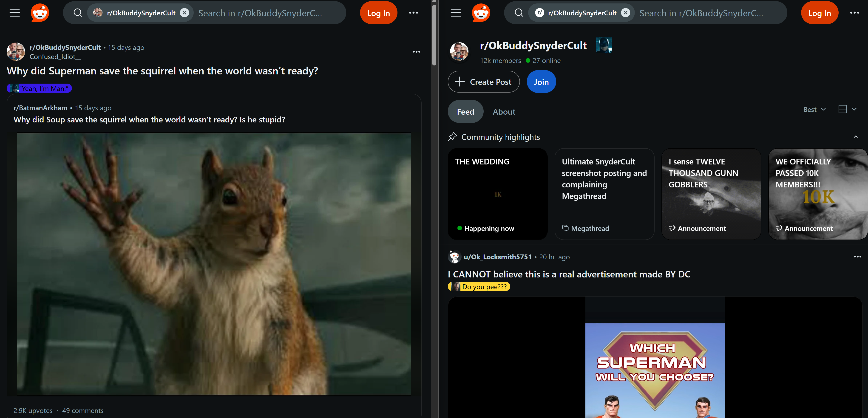Remove r/OkBuddySnyderCult search filter in right window

[625, 13]
